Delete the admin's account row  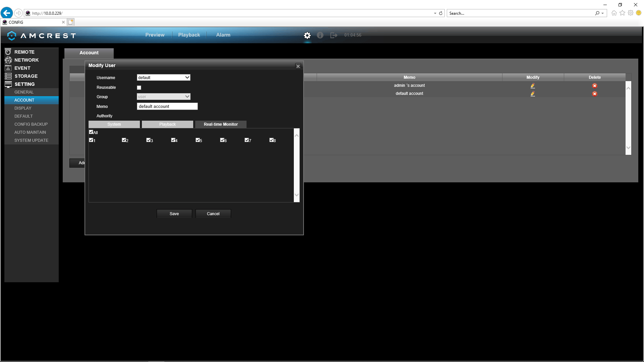click(595, 86)
